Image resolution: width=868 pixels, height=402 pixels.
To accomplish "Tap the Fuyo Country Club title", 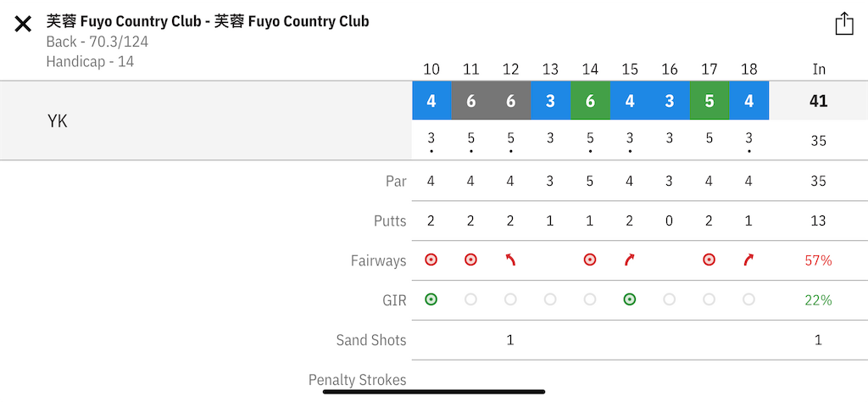I will click(208, 21).
